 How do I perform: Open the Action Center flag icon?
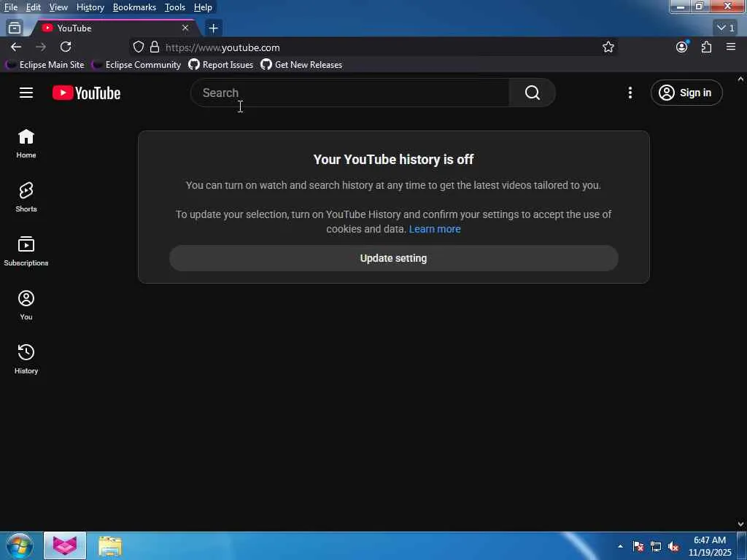pyautogui.click(x=638, y=547)
